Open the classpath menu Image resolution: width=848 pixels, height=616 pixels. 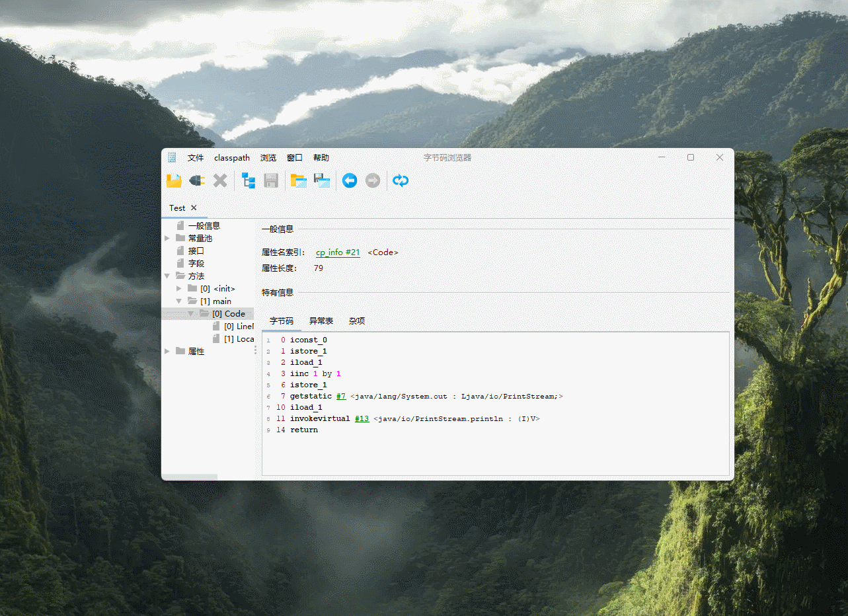click(x=232, y=158)
